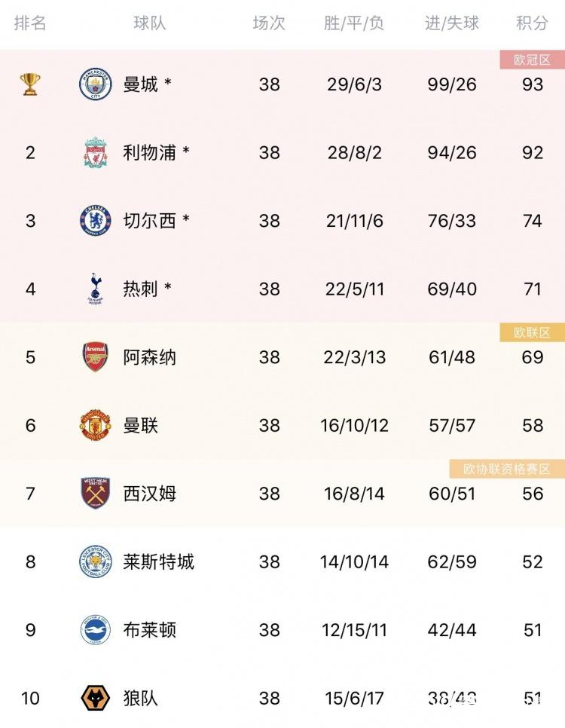Image resolution: width=565 pixels, height=728 pixels.
Task: Select the 排名 column header
Action: [x=30, y=23]
